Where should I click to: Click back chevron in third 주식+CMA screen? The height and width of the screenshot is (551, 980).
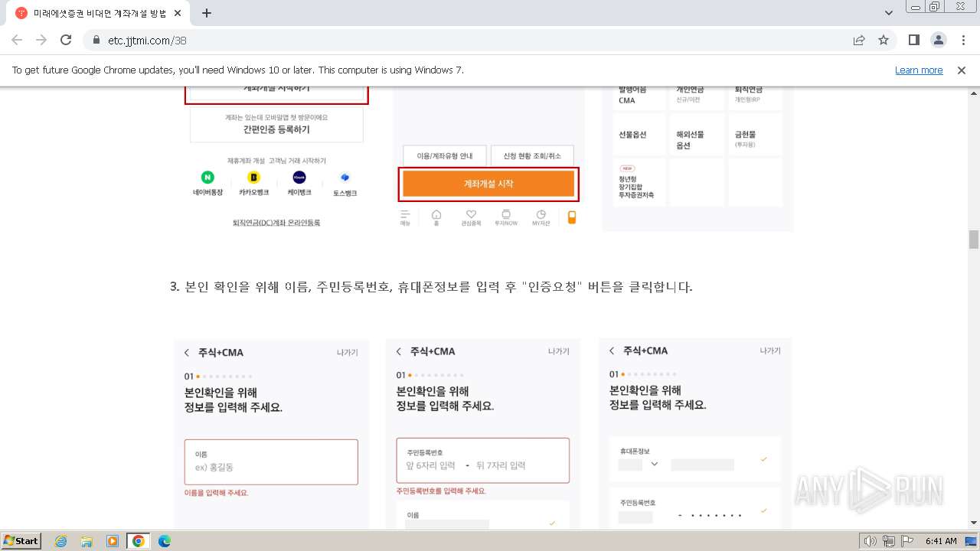coord(611,350)
